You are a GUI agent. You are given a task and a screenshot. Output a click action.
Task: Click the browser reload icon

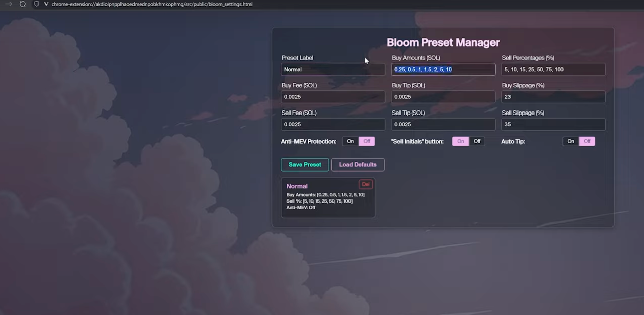(x=22, y=4)
